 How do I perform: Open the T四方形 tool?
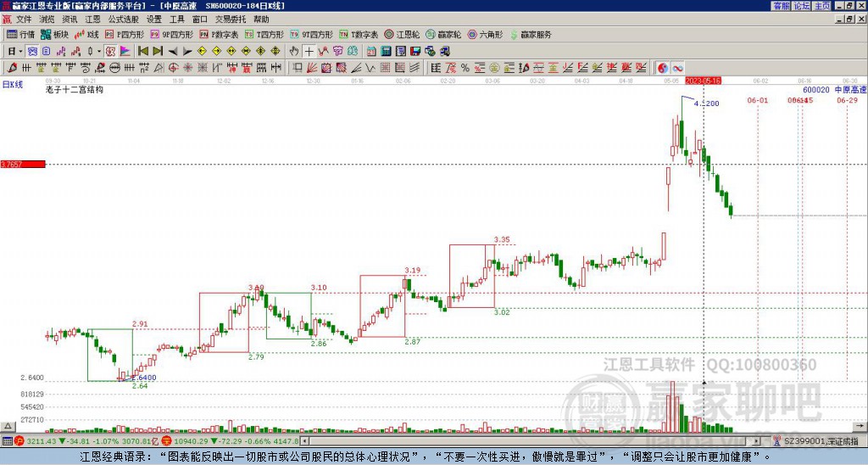pyautogui.click(x=264, y=34)
